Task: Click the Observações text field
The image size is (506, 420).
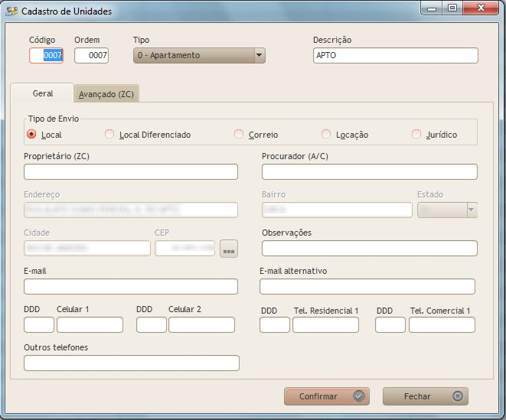Action: pos(369,249)
